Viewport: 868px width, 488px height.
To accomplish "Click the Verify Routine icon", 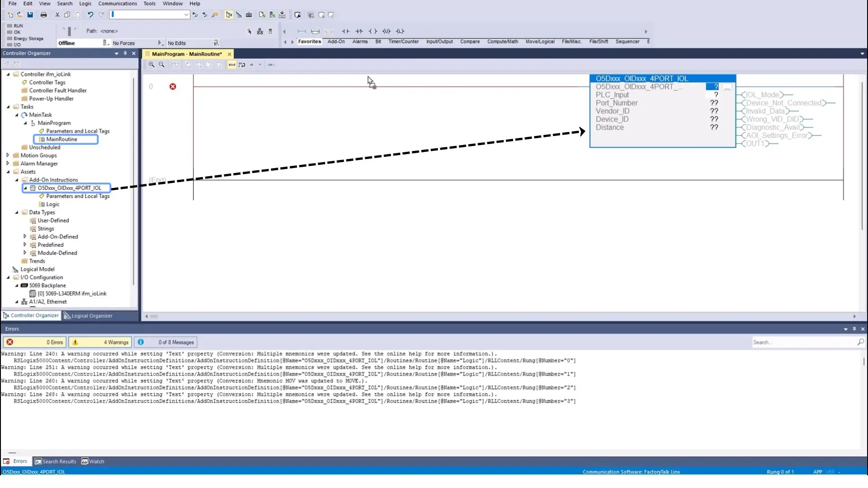I will coord(262,15).
